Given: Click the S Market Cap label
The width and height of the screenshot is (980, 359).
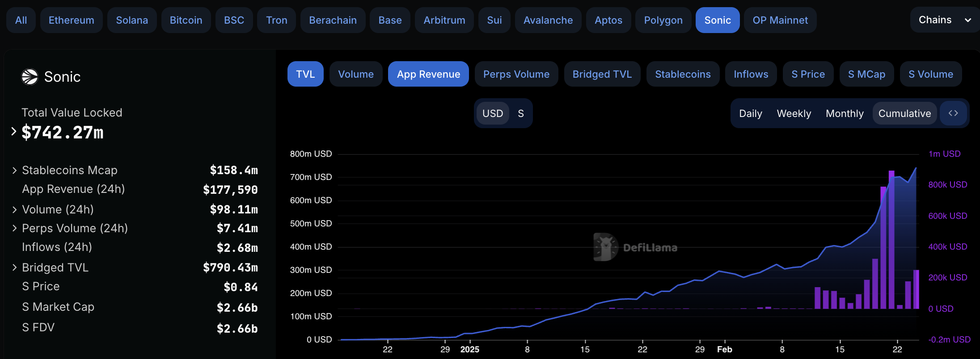Looking at the screenshot, I should [x=58, y=307].
